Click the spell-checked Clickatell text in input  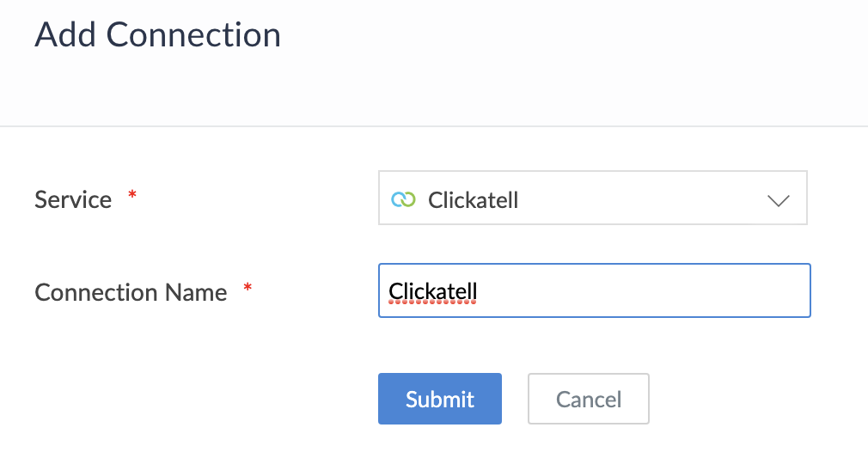(432, 291)
